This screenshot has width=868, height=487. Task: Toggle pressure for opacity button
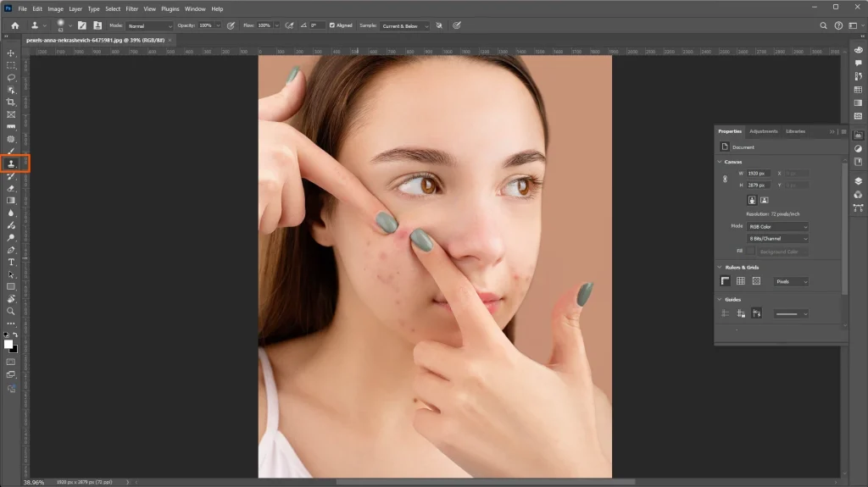(x=231, y=25)
